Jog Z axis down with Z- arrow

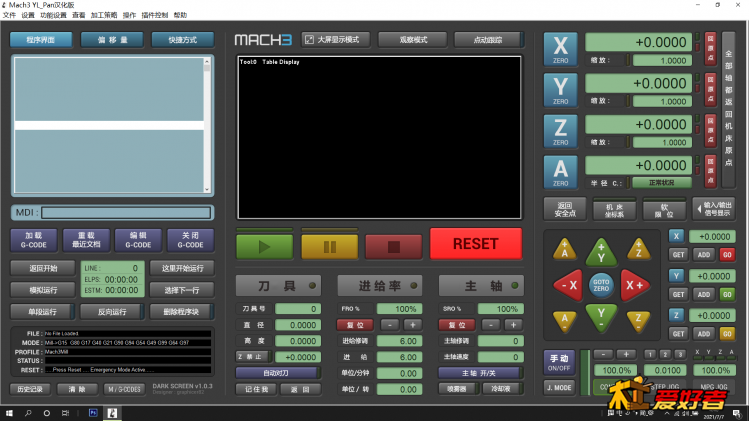pyautogui.click(x=638, y=320)
